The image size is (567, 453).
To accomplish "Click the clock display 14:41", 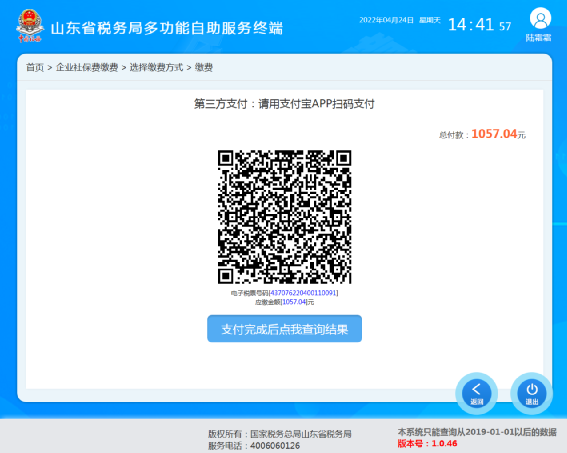I will (471, 25).
